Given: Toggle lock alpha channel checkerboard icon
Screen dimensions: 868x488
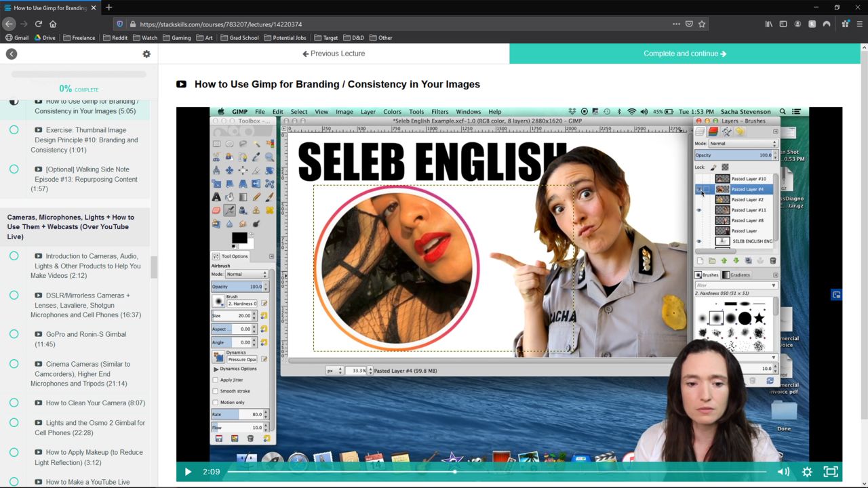Looking at the screenshot, I should [x=725, y=167].
